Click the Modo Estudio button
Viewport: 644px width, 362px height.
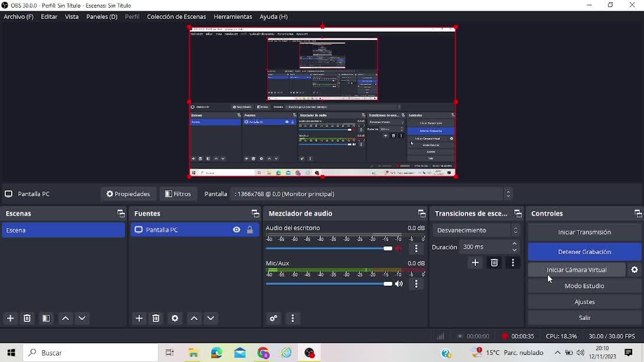pyautogui.click(x=584, y=286)
